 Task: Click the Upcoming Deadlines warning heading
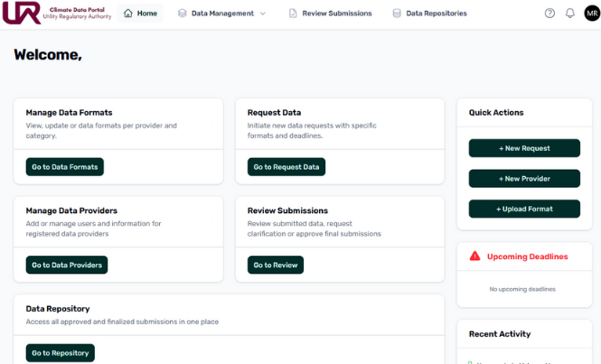pos(527,257)
